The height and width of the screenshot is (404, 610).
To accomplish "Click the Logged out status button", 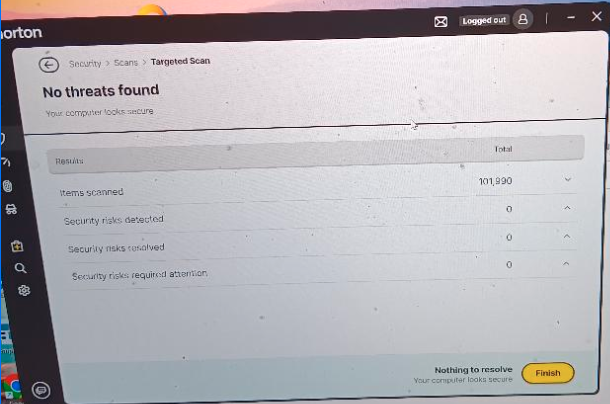I will pyautogui.click(x=484, y=20).
